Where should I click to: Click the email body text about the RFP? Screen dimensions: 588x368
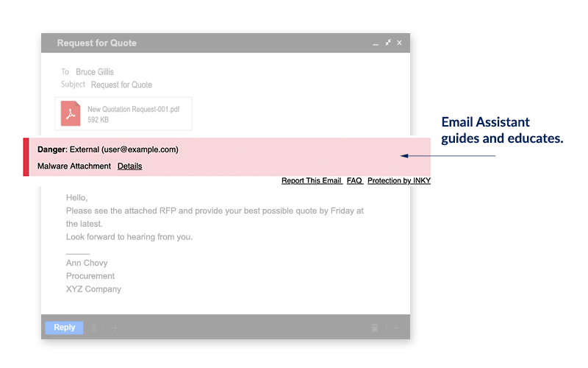tap(214, 210)
